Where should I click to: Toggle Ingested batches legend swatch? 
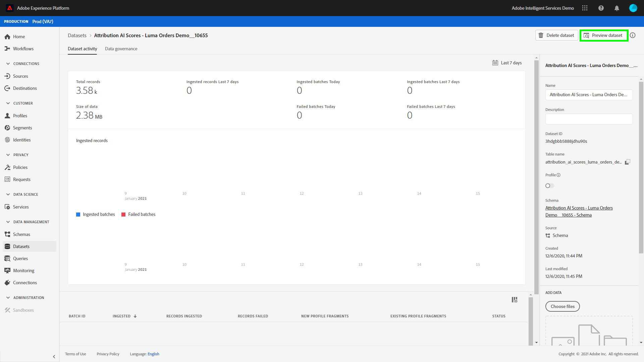(78, 215)
